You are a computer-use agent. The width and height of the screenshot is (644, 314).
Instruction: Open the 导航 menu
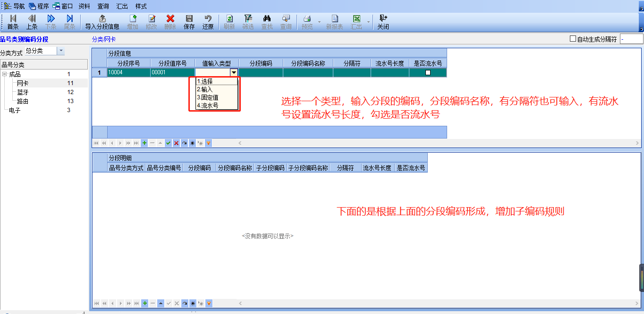pyautogui.click(x=14, y=6)
